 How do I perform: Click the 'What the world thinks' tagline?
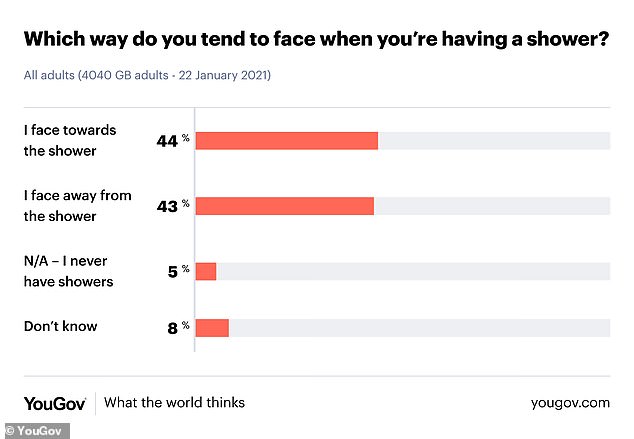point(174,402)
